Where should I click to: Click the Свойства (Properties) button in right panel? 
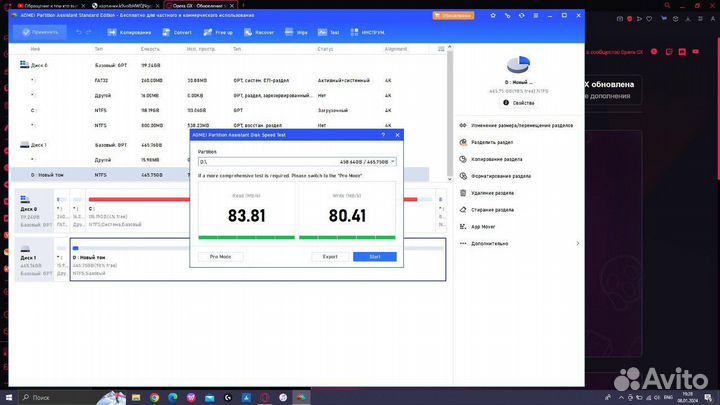tap(518, 103)
